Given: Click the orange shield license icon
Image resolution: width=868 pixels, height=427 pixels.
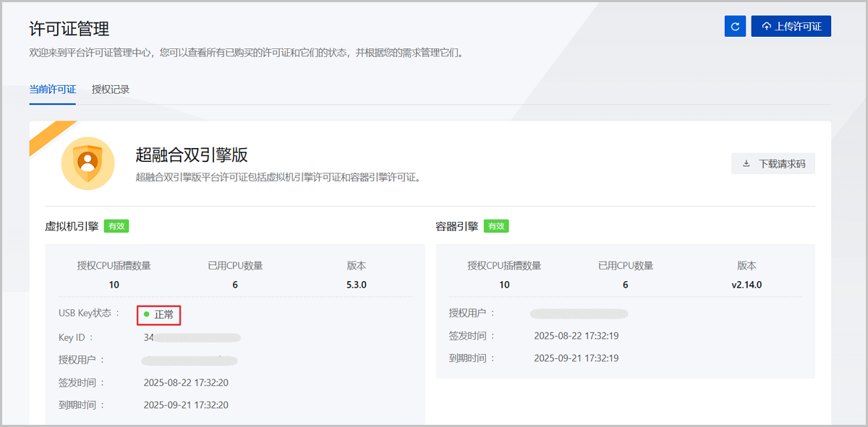Looking at the screenshot, I should 88,163.
